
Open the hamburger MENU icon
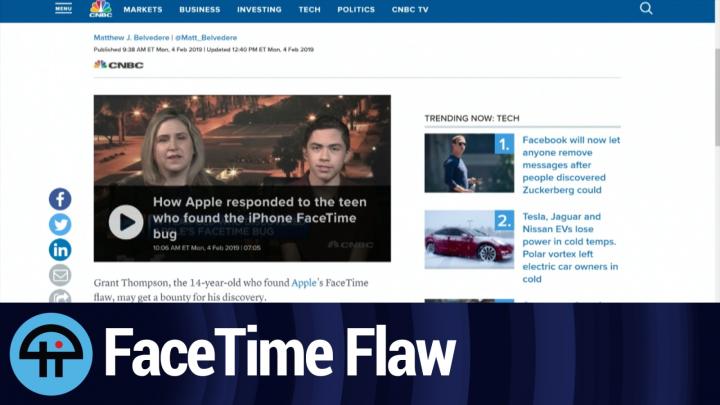coord(63,8)
